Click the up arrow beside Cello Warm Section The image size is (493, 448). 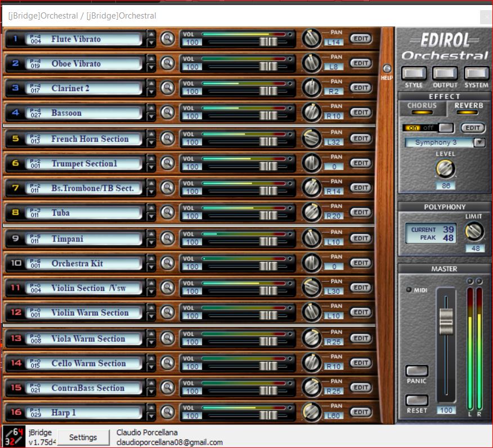coord(151,359)
